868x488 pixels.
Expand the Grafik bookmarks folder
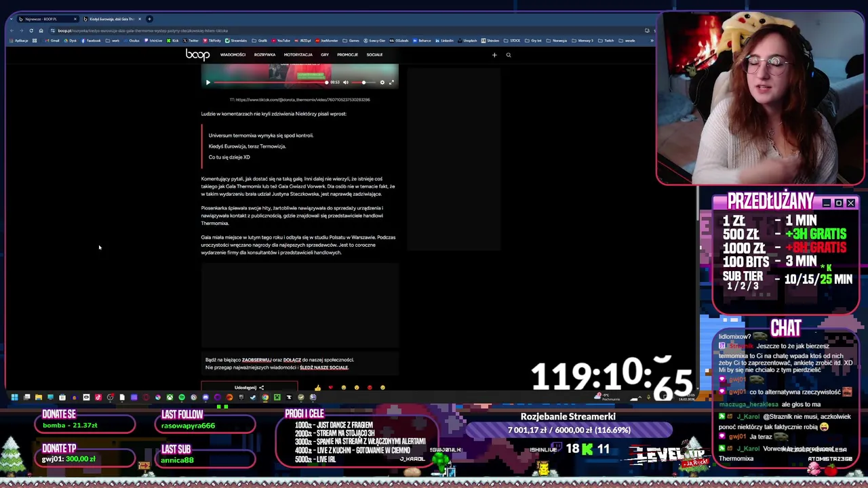(260, 41)
